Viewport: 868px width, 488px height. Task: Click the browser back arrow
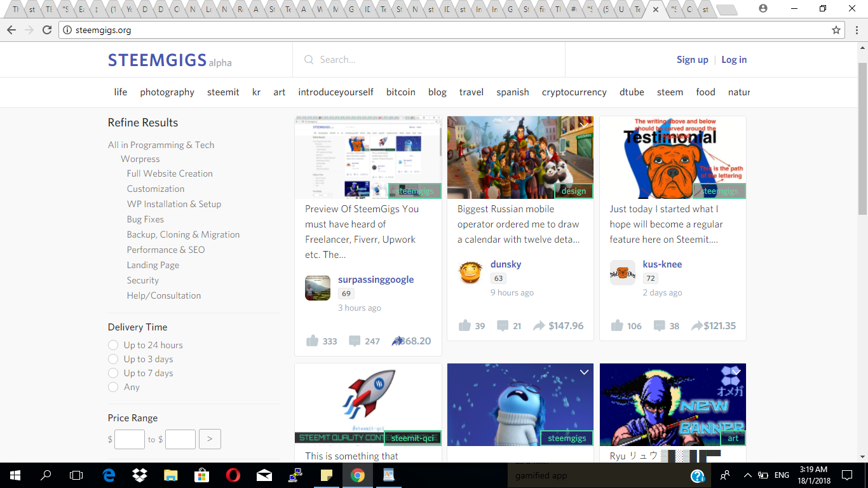11,30
